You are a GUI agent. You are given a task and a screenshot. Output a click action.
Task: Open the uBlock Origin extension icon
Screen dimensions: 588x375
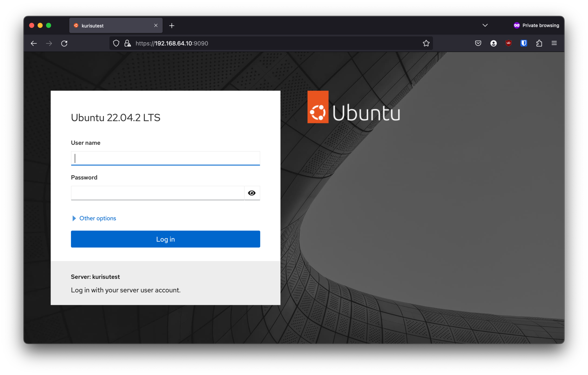[x=508, y=43]
